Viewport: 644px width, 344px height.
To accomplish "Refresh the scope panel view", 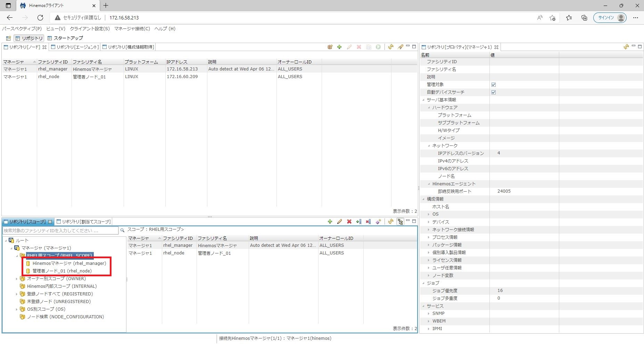I will click(391, 221).
